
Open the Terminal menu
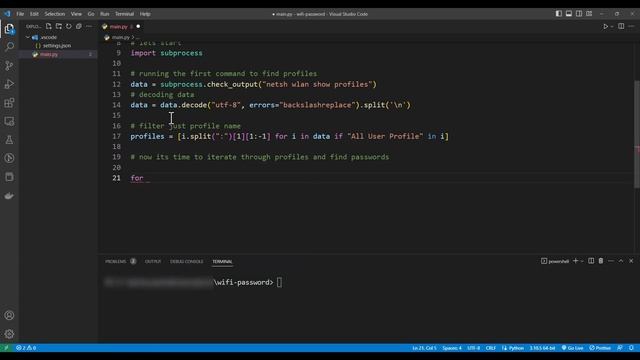(x=124, y=14)
